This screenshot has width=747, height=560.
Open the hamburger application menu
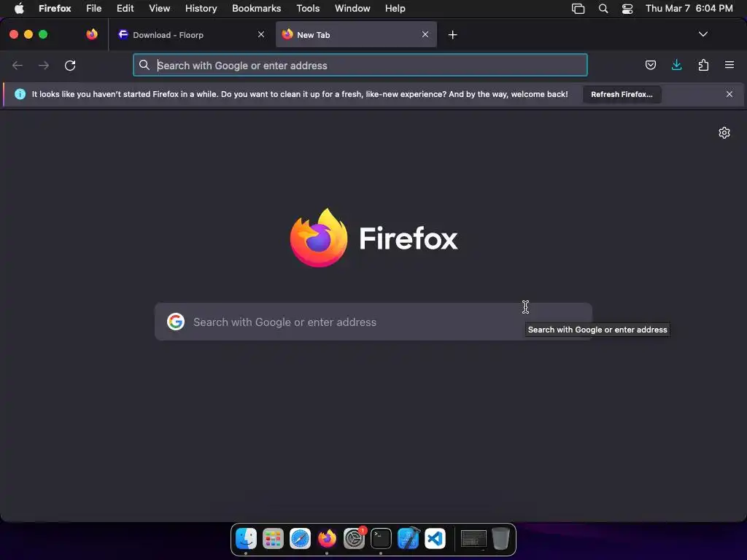tap(729, 65)
